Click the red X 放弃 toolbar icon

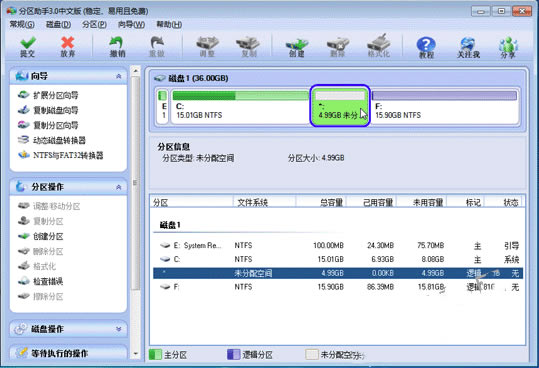[68, 46]
